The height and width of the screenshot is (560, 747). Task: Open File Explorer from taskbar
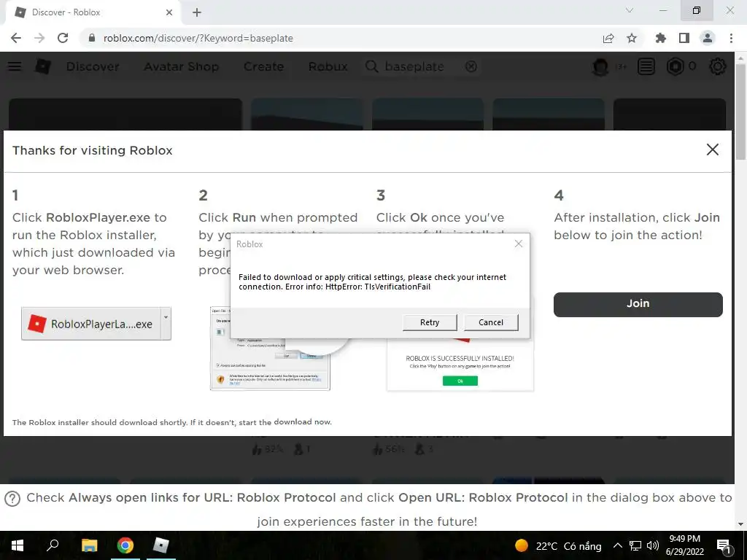(89, 545)
